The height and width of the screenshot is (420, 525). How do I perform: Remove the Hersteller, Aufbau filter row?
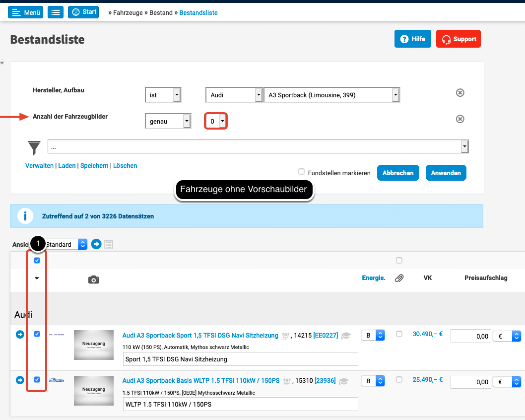460,93
